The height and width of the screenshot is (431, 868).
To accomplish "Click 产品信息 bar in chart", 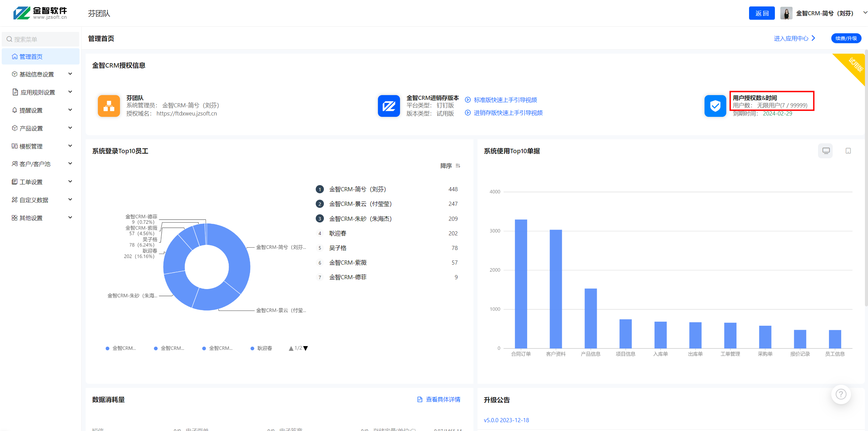I will (x=591, y=319).
